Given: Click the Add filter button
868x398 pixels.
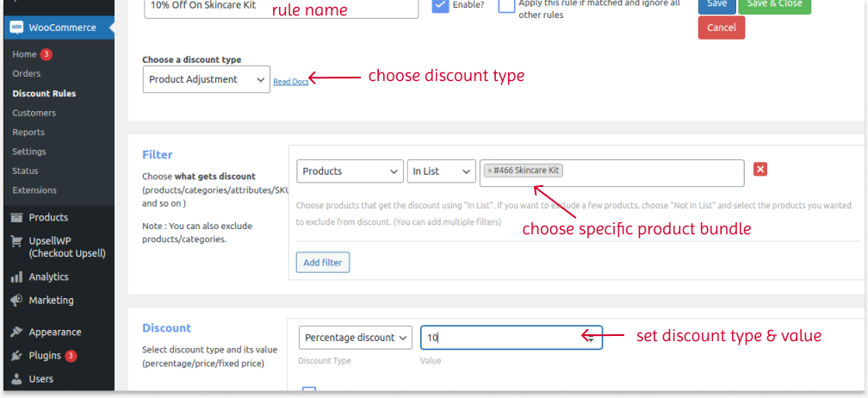Looking at the screenshot, I should 323,263.
